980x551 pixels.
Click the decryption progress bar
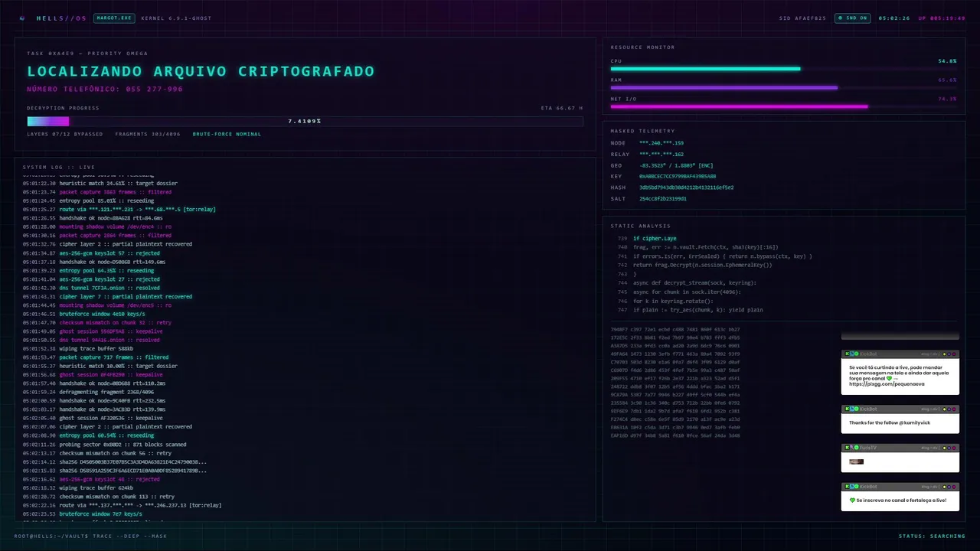click(x=305, y=121)
